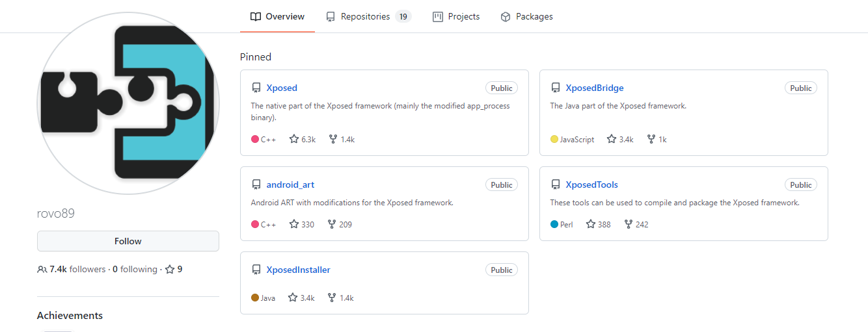Click the Repositories tab icon
868x332 pixels.
331,17
